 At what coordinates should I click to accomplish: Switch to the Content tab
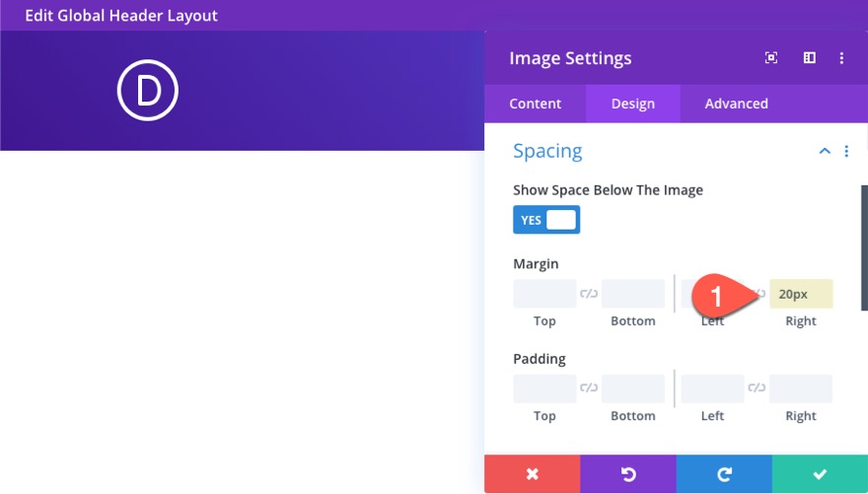(x=535, y=104)
